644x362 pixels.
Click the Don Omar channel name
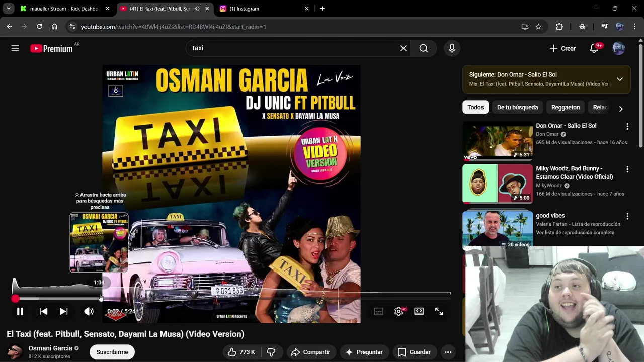click(x=547, y=134)
